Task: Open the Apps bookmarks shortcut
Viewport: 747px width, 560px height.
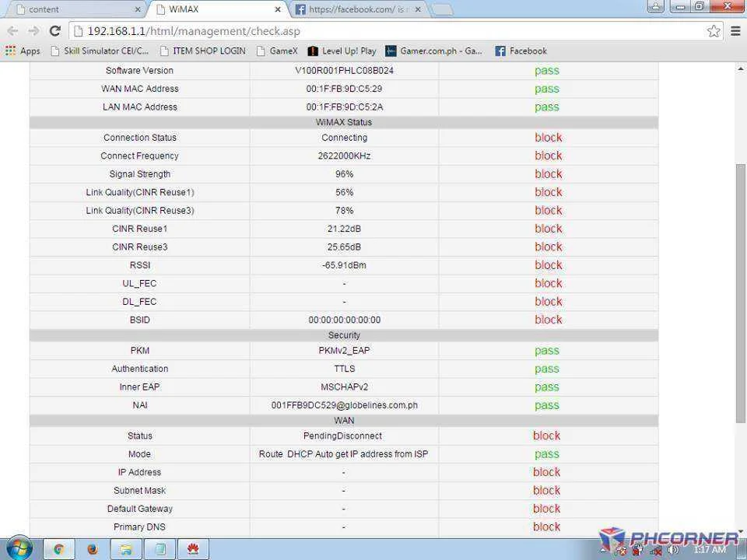Action: [x=23, y=51]
